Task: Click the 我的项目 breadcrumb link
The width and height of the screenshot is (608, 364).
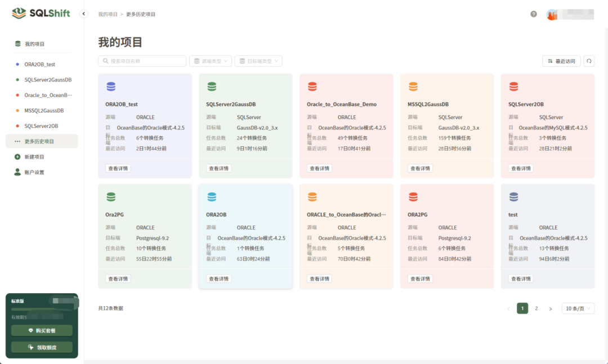Action: 108,14
